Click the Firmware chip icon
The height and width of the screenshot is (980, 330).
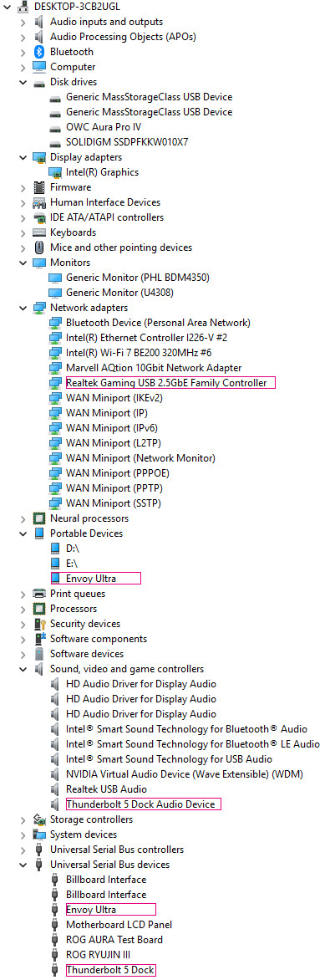click(39, 186)
